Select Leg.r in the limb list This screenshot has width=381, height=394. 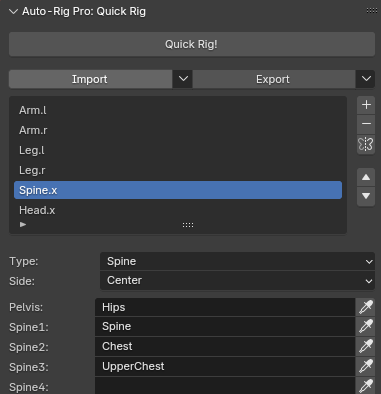click(178, 170)
